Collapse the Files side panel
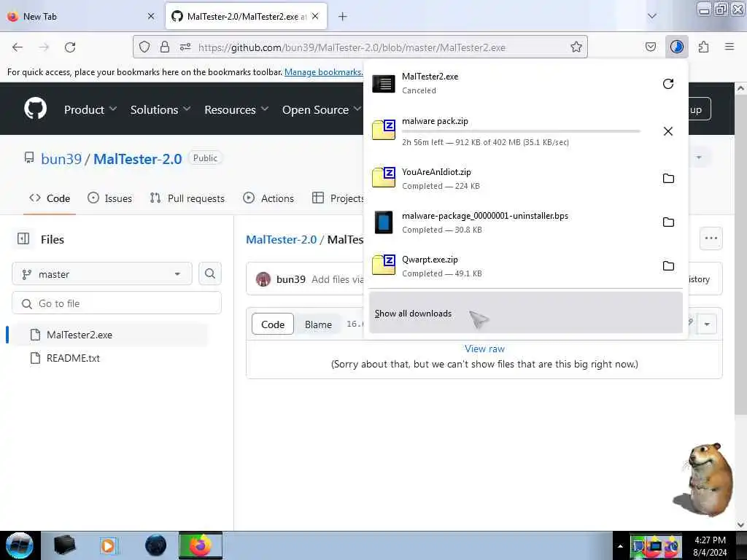This screenshot has height=560, width=747. coord(23,238)
